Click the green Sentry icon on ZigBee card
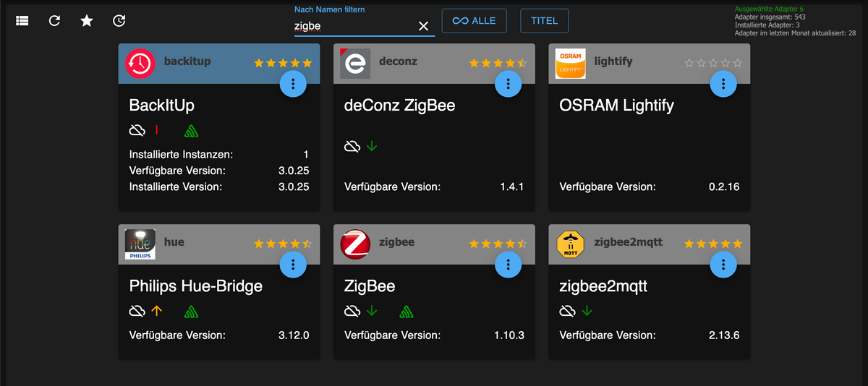Viewport: 868px width, 386px height. [407, 312]
